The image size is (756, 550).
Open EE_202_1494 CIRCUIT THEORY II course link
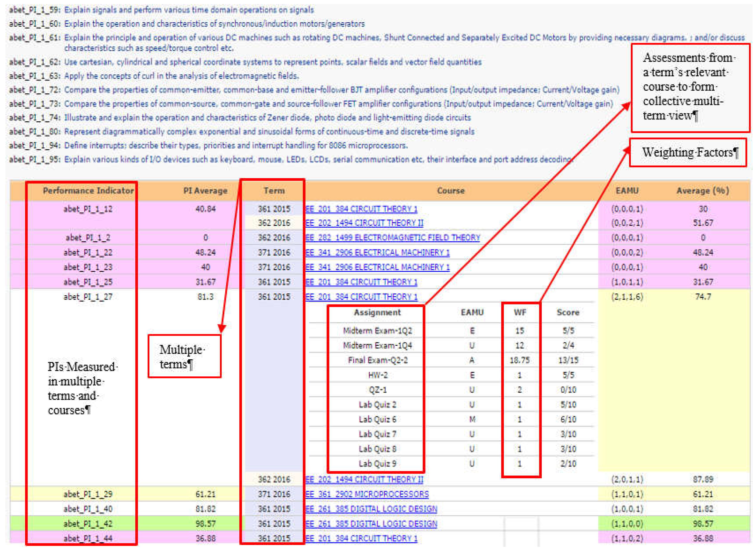pyautogui.click(x=364, y=223)
